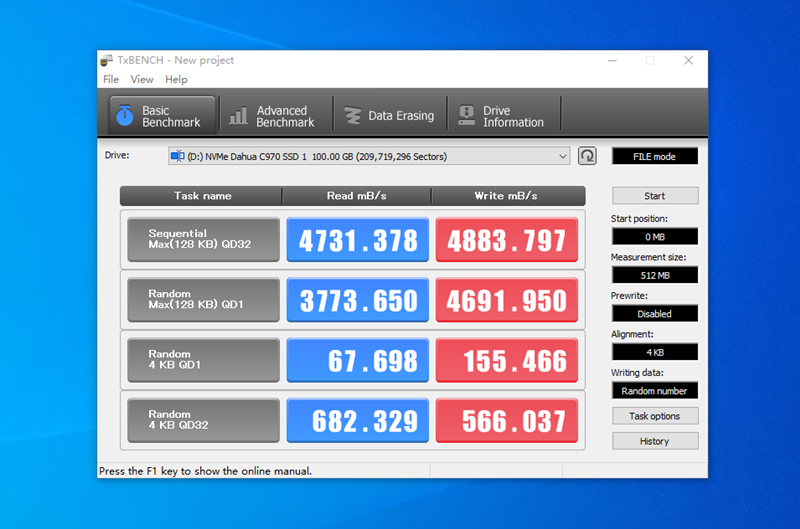
Task: Click the refresh drive list icon button
Action: pos(587,156)
